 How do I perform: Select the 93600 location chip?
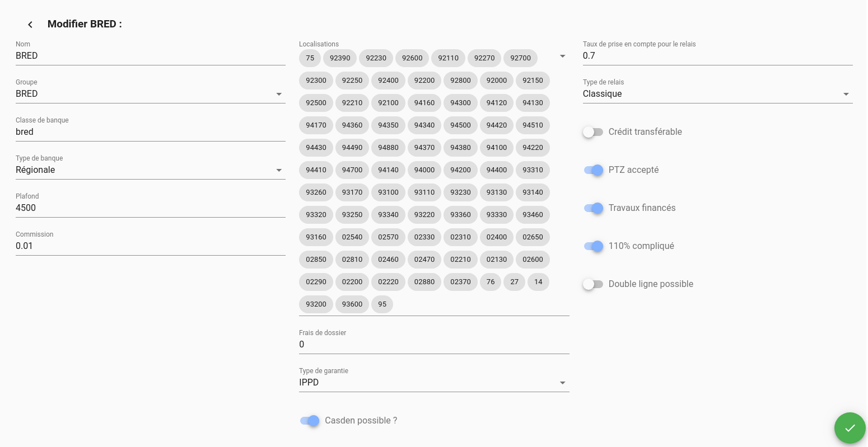352,304
